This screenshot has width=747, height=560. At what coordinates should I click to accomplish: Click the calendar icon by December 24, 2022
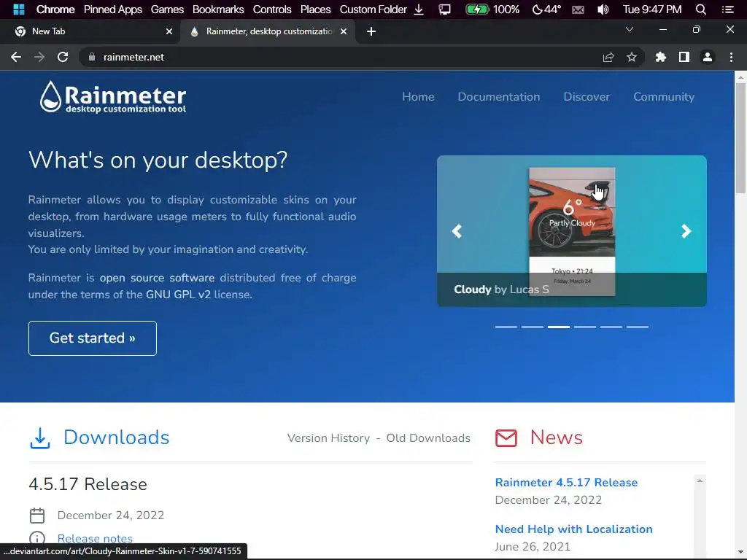37,516
